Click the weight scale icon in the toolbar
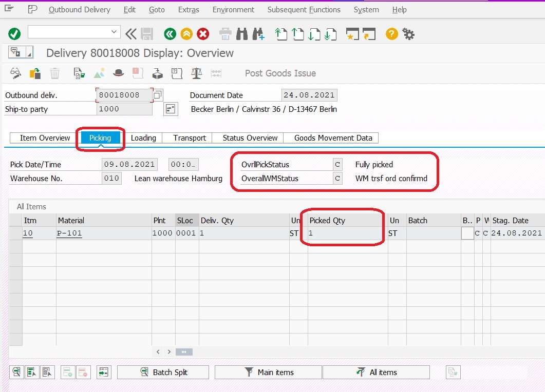545x392 pixels. coord(196,73)
